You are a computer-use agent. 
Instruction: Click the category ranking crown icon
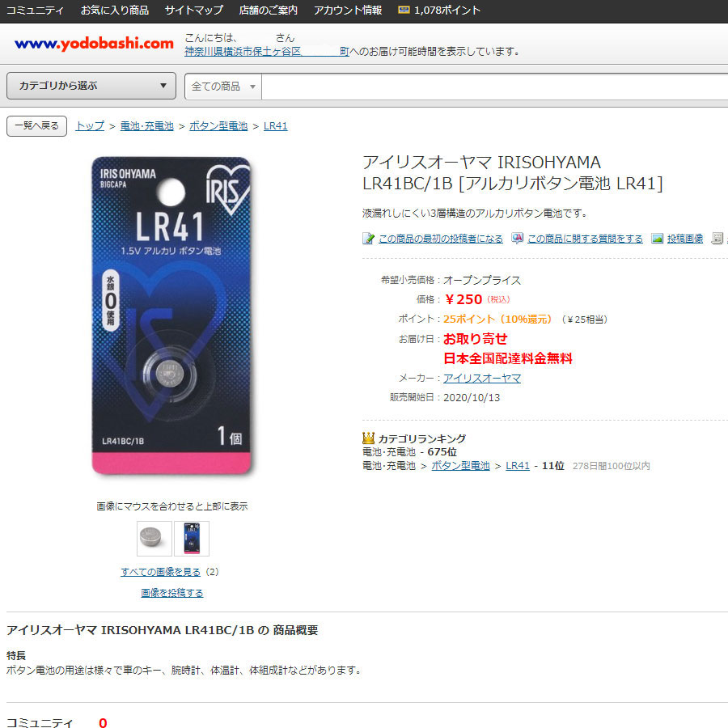point(368,438)
